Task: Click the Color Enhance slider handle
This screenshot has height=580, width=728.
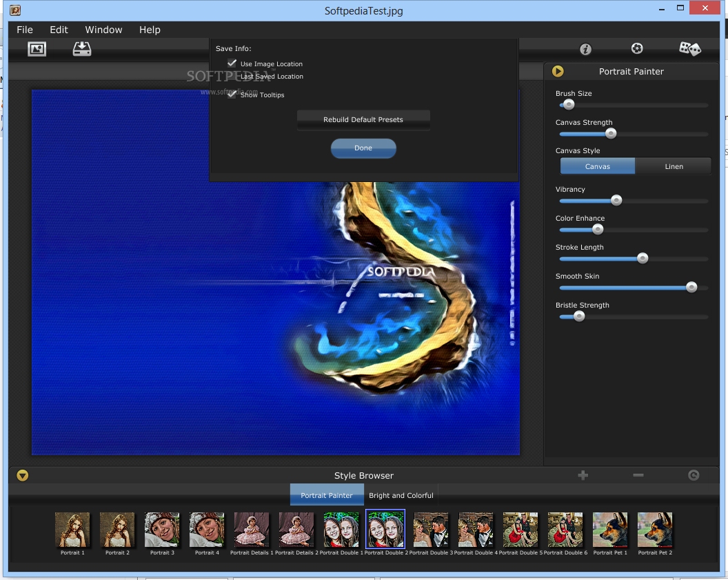Action: pyautogui.click(x=598, y=230)
